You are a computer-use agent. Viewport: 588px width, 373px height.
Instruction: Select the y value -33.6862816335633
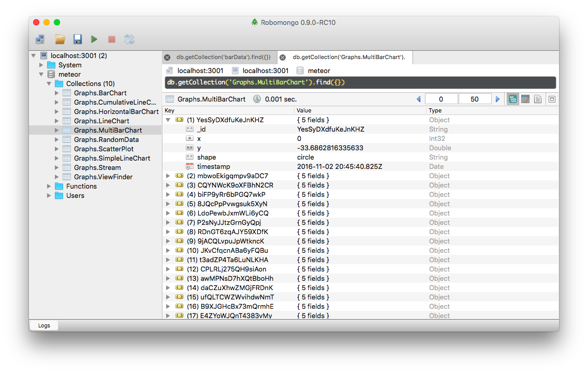tap(330, 148)
